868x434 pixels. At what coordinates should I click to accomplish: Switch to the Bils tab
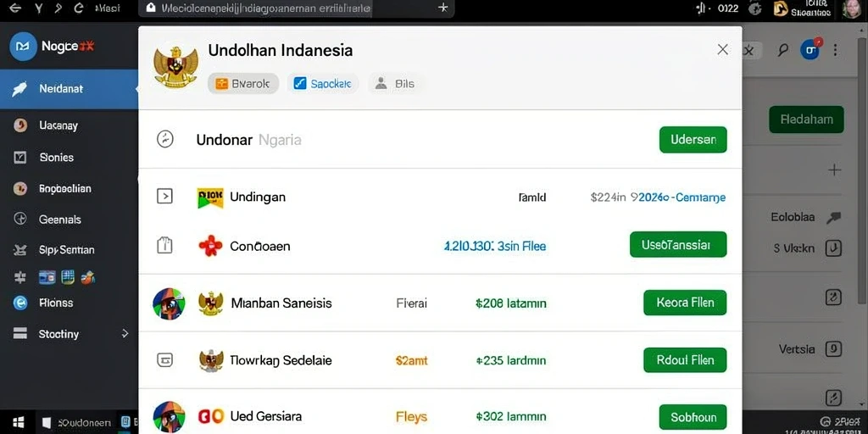tap(395, 84)
